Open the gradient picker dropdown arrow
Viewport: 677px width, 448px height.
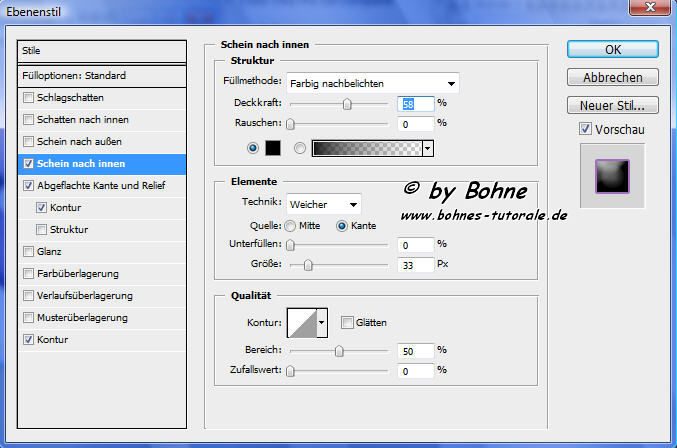(428, 148)
